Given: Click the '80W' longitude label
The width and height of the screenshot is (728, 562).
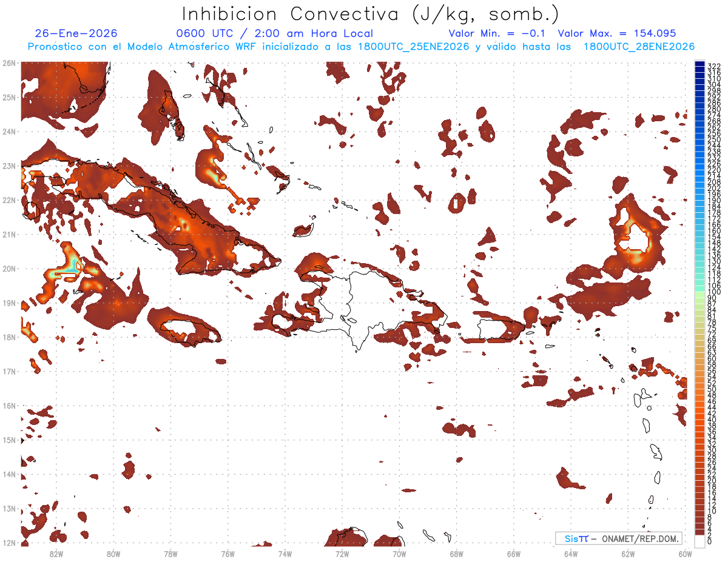Looking at the screenshot, I should 113,554.
